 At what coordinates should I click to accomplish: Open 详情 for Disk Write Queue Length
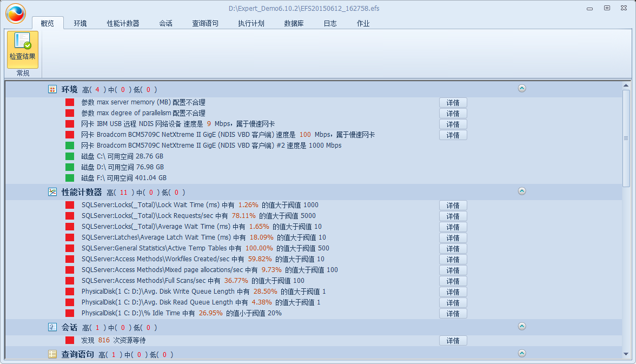tap(453, 292)
